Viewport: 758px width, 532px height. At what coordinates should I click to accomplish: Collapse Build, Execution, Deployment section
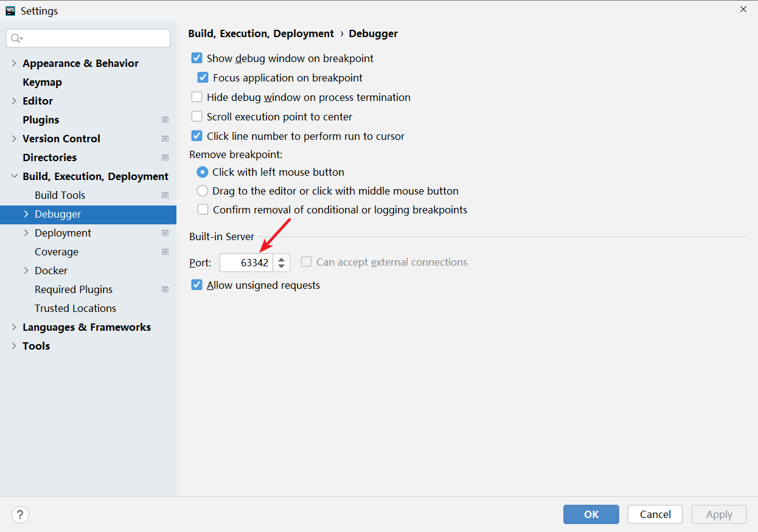pyautogui.click(x=14, y=176)
